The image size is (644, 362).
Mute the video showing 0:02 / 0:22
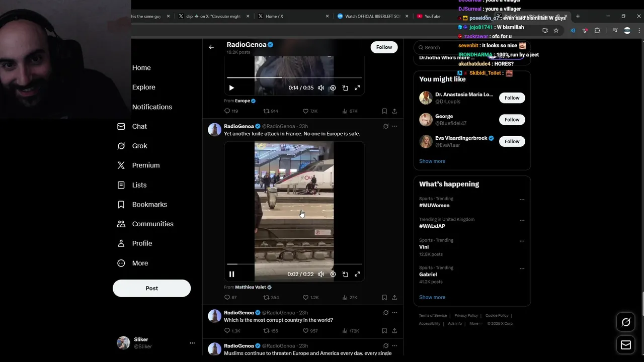click(321, 274)
